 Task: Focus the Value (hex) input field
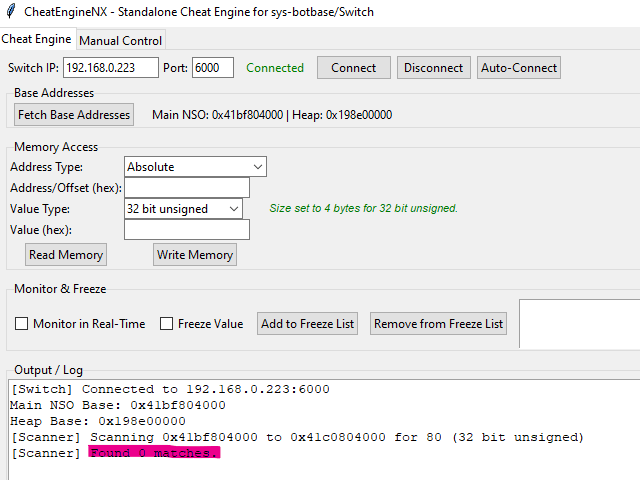186,230
